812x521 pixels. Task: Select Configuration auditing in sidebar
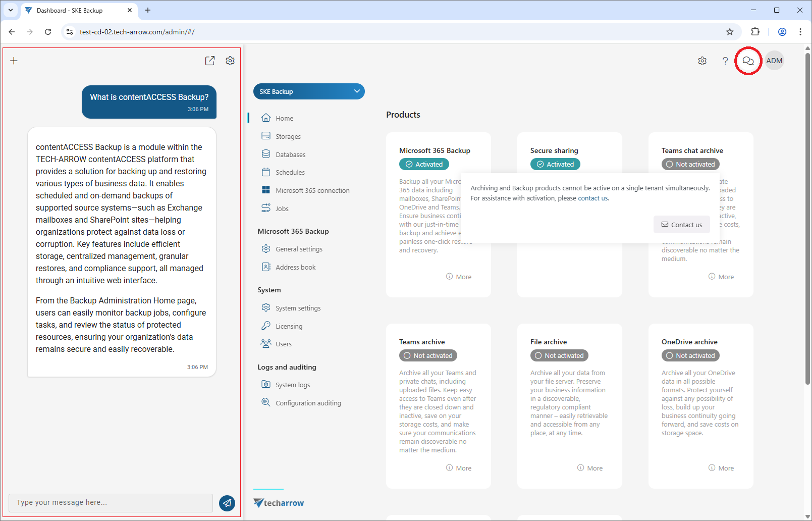(x=308, y=403)
